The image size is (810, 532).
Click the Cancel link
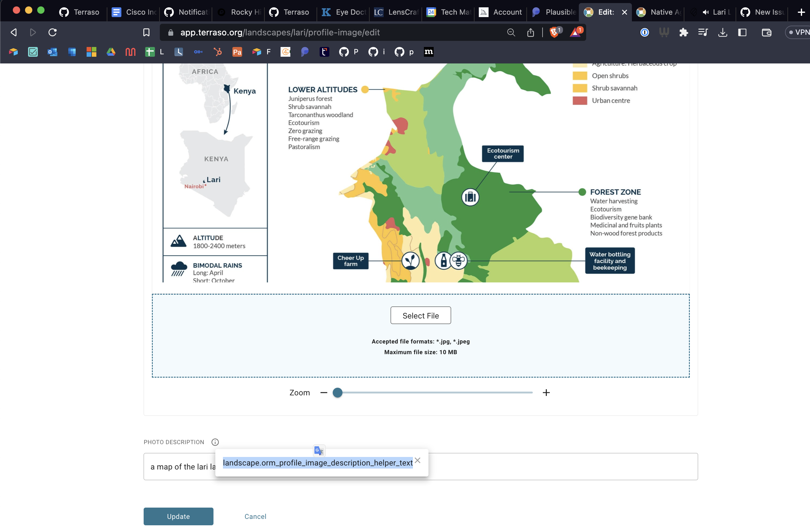(255, 516)
